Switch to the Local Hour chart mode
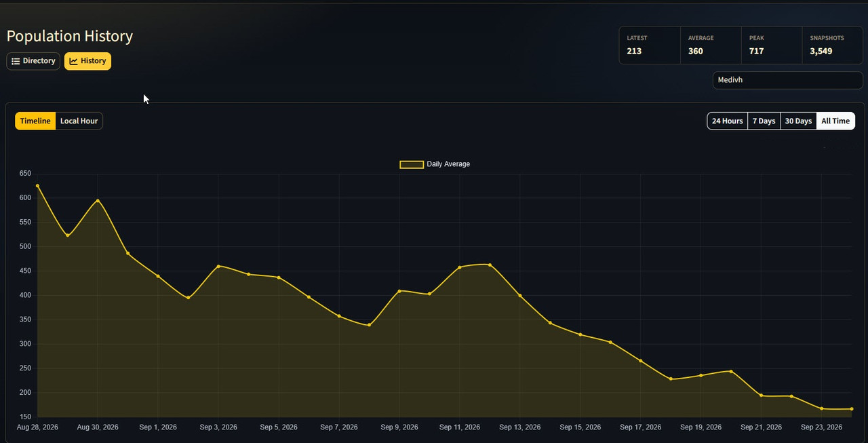The height and width of the screenshot is (443, 868). pyautogui.click(x=79, y=121)
